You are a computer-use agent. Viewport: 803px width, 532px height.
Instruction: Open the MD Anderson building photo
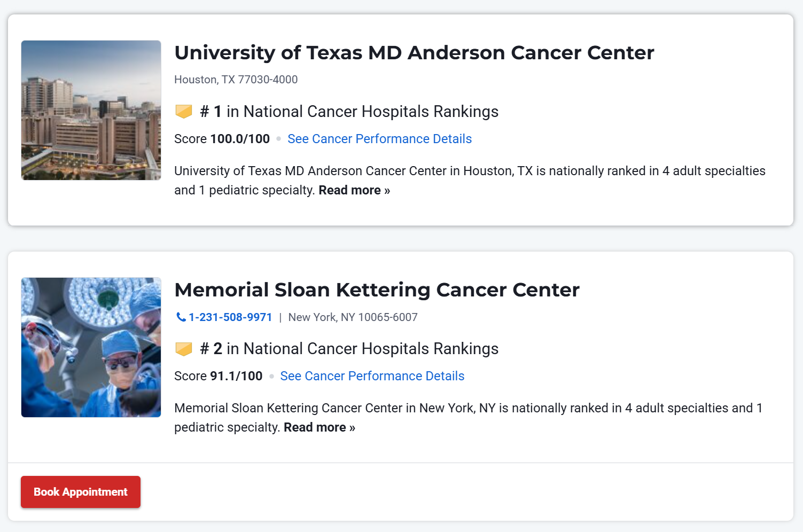pyautogui.click(x=91, y=110)
